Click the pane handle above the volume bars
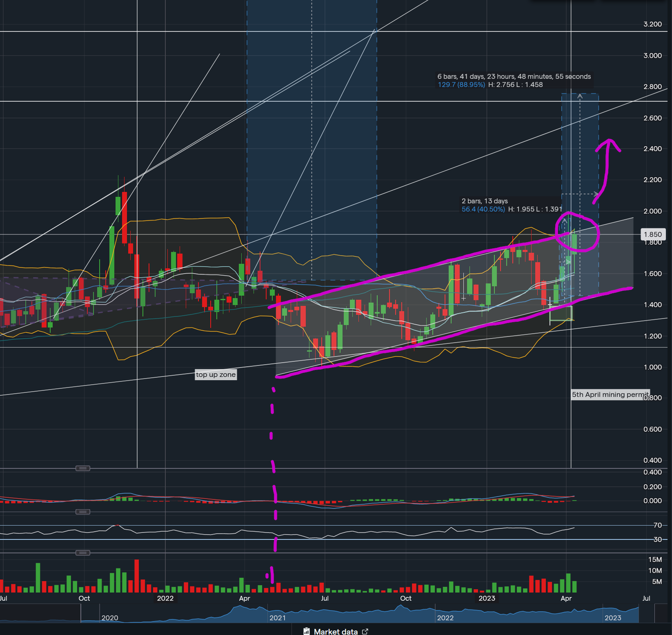Image resolution: width=672 pixels, height=635 pixels. coord(82,553)
